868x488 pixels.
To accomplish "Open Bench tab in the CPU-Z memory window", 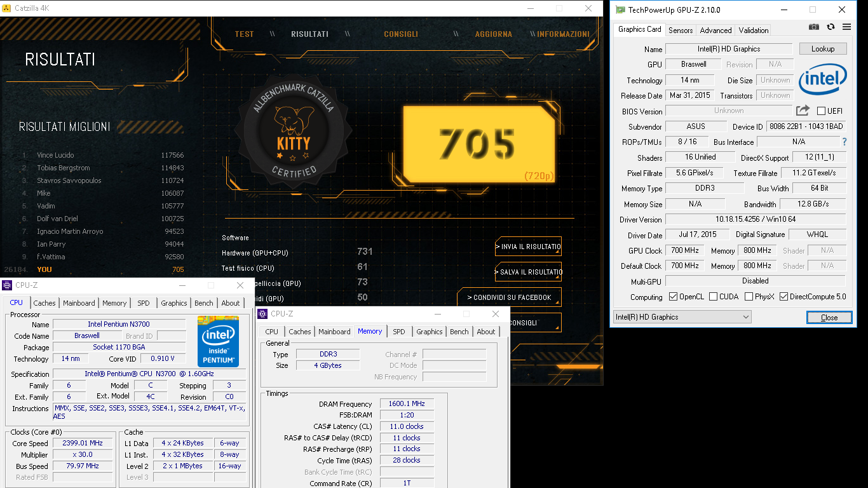I will tap(459, 332).
